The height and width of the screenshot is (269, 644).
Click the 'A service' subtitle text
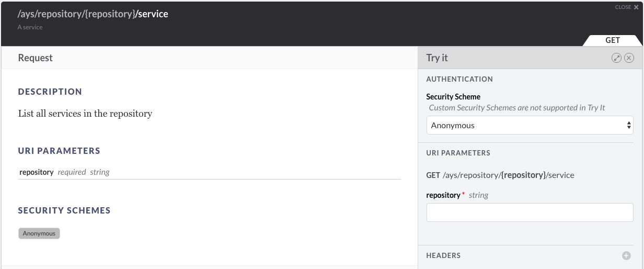point(30,27)
